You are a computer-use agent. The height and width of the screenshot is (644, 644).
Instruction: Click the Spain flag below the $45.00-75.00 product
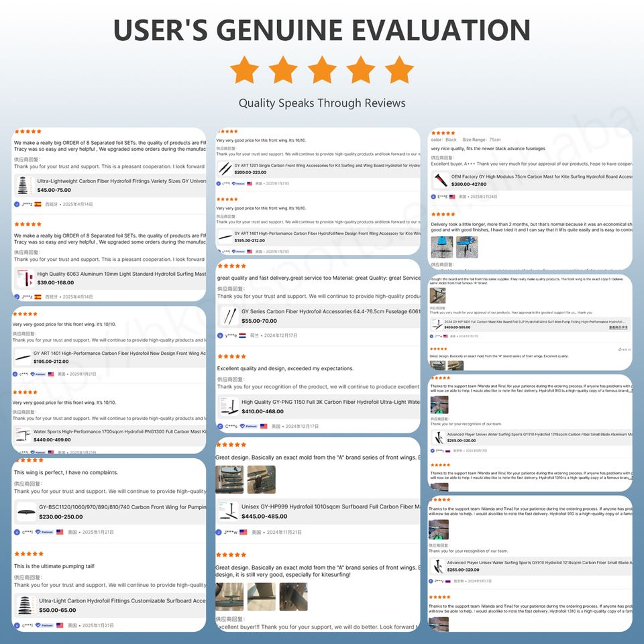coord(38,204)
